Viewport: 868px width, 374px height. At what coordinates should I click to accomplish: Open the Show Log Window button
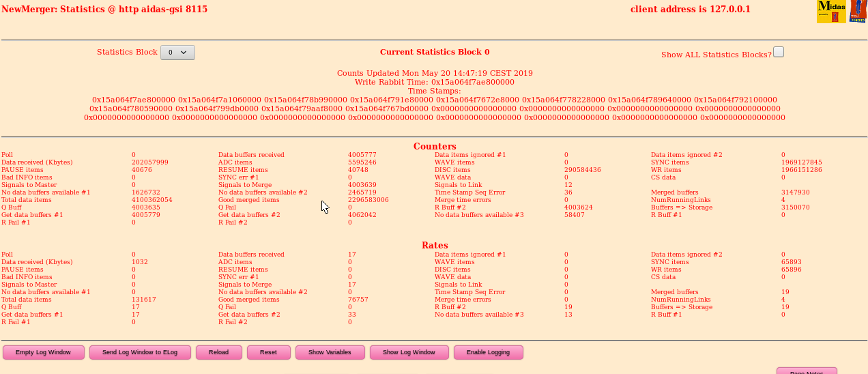click(x=409, y=352)
